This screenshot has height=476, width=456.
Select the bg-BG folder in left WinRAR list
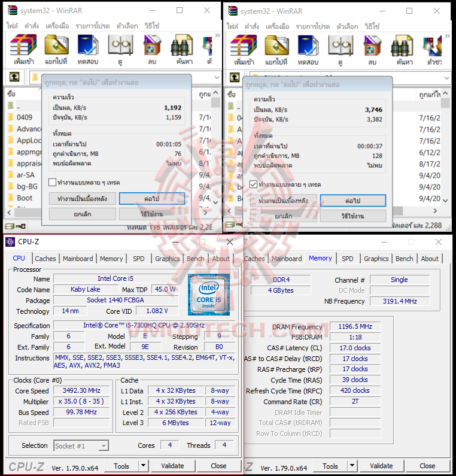tap(27, 186)
